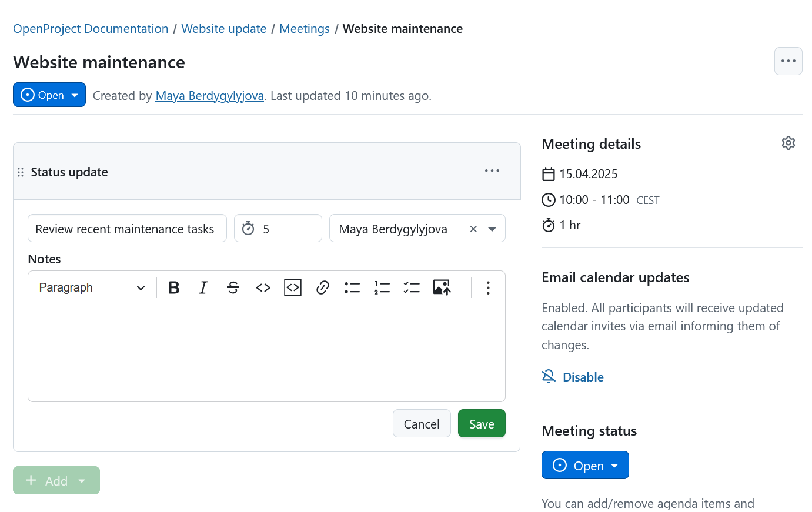The width and height of the screenshot is (812, 512).
Task: Disable email calendar updates
Action: [x=582, y=377]
